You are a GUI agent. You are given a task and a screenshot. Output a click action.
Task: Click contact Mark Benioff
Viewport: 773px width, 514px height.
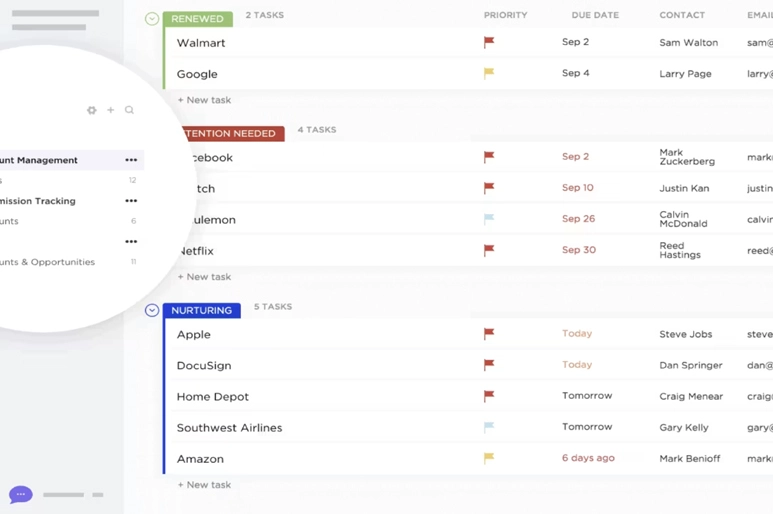(x=690, y=458)
